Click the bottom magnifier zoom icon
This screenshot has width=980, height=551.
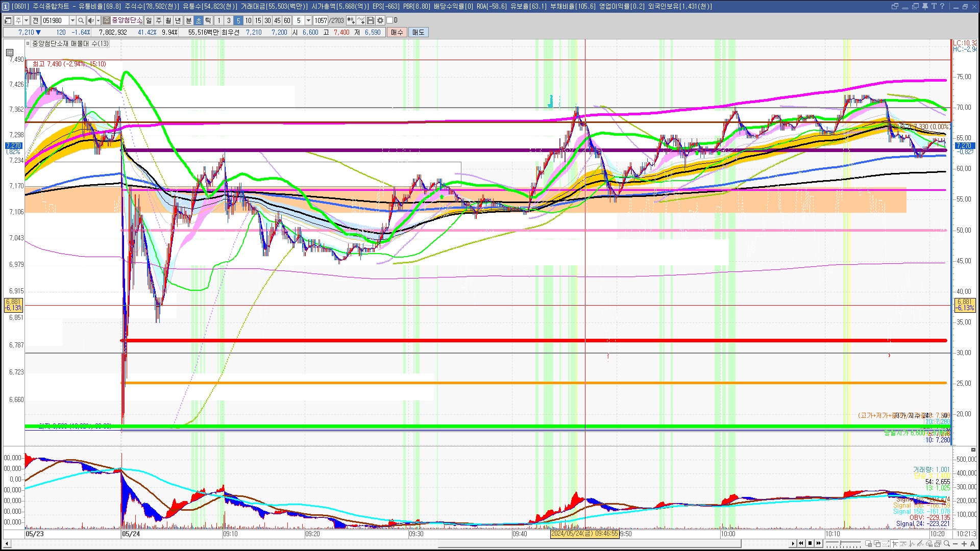point(947,544)
